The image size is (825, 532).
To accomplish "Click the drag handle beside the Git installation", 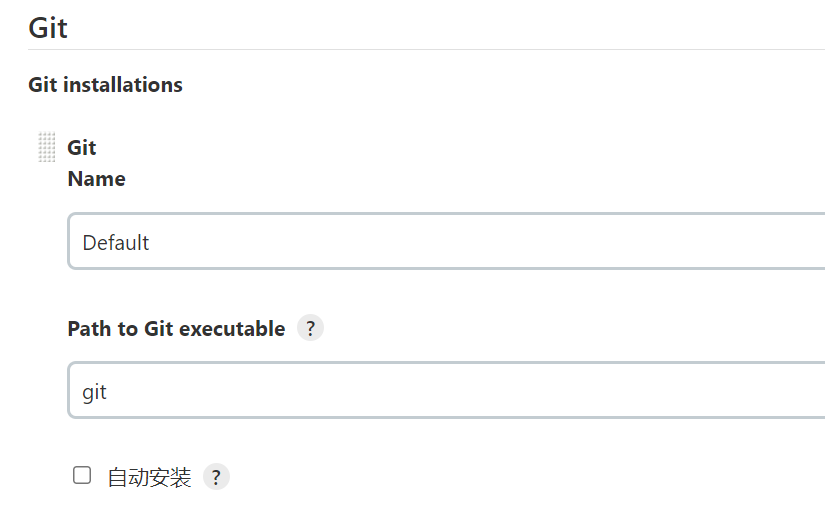I will (47, 147).
